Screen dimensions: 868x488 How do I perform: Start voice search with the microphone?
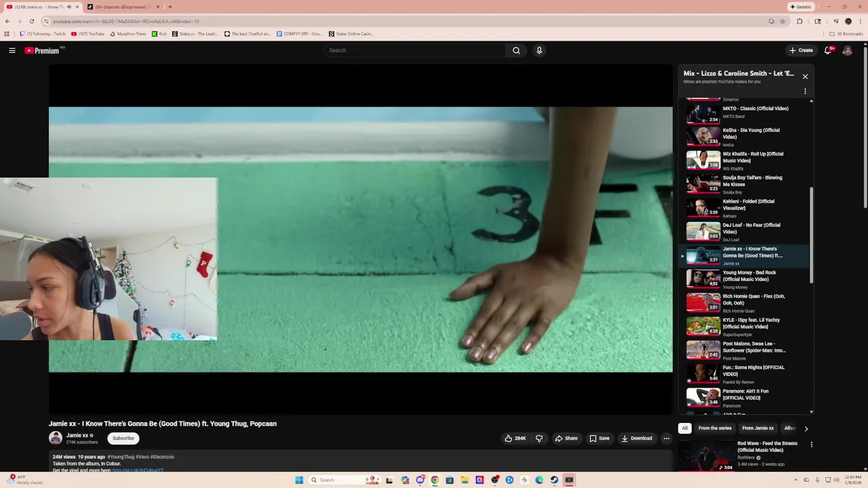click(539, 50)
